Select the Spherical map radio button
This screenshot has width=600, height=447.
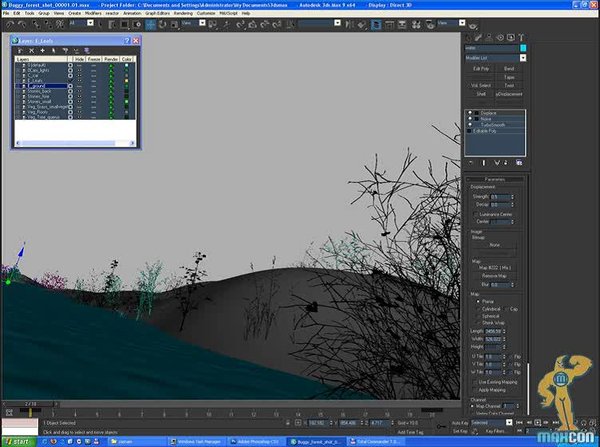click(x=478, y=316)
